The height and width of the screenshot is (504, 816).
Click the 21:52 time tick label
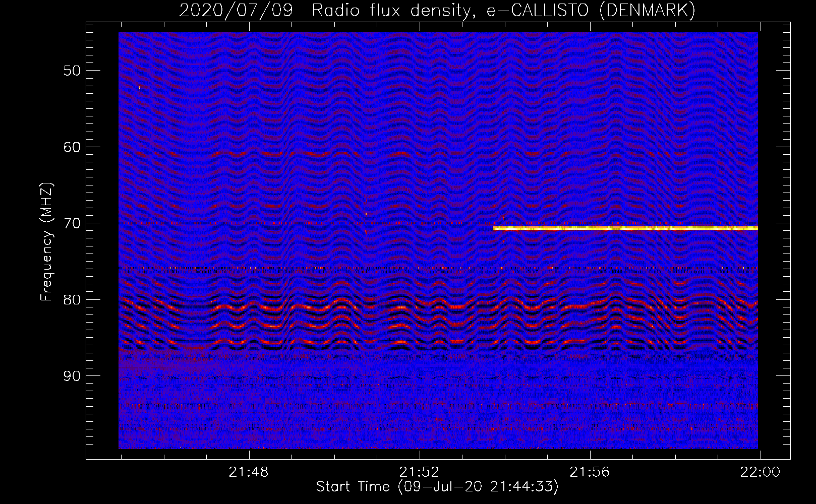(419, 472)
